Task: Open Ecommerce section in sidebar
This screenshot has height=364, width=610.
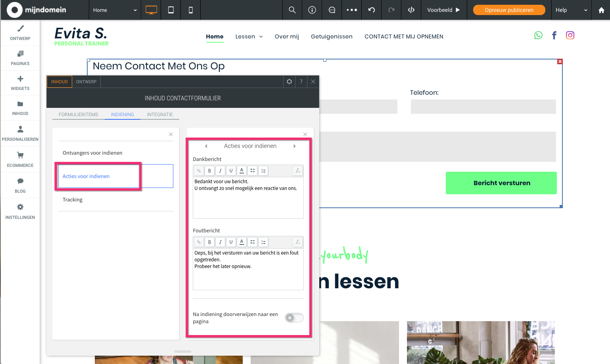Action: [x=20, y=159]
